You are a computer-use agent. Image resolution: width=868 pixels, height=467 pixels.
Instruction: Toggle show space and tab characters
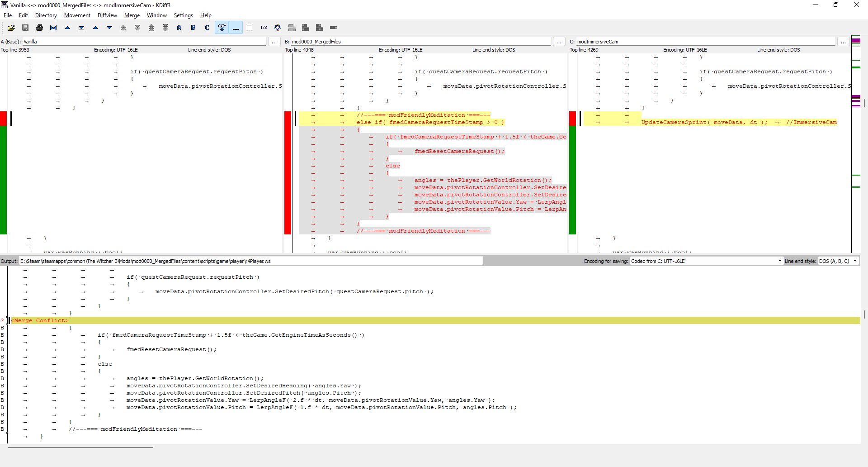236,28
